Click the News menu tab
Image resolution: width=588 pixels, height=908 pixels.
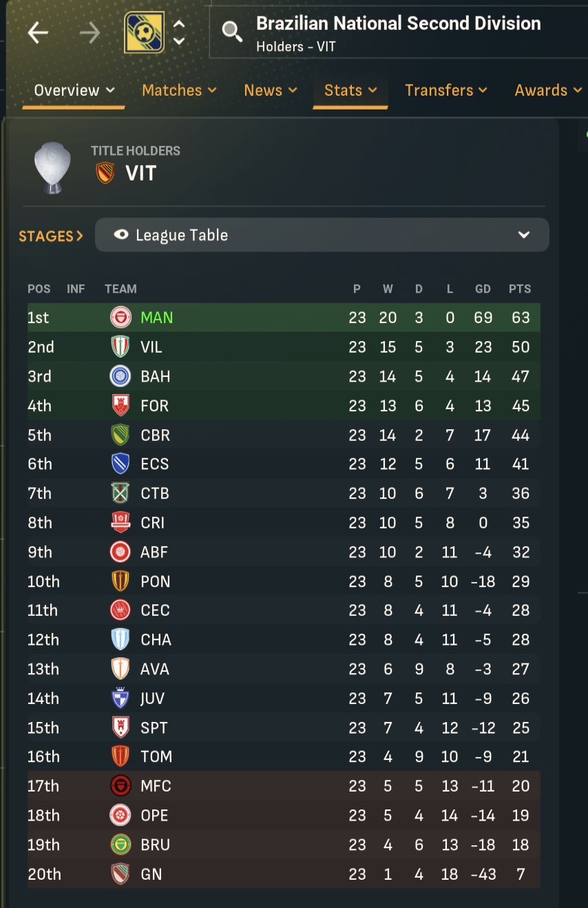click(x=270, y=90)
